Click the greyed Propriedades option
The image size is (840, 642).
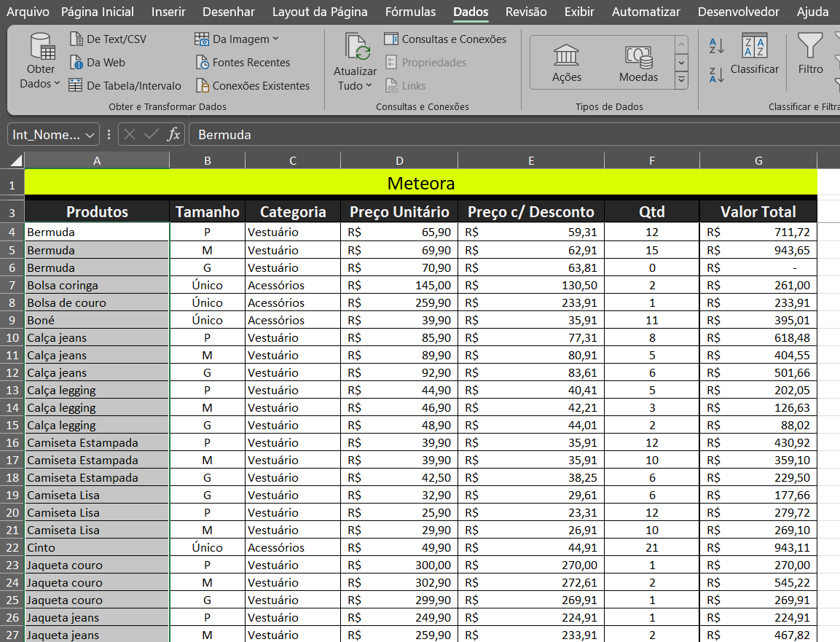pyautogui.click(x=425, y=63)
